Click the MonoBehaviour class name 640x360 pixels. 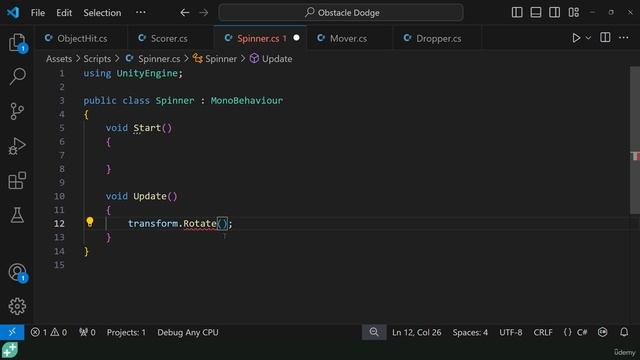coord(247,100)
